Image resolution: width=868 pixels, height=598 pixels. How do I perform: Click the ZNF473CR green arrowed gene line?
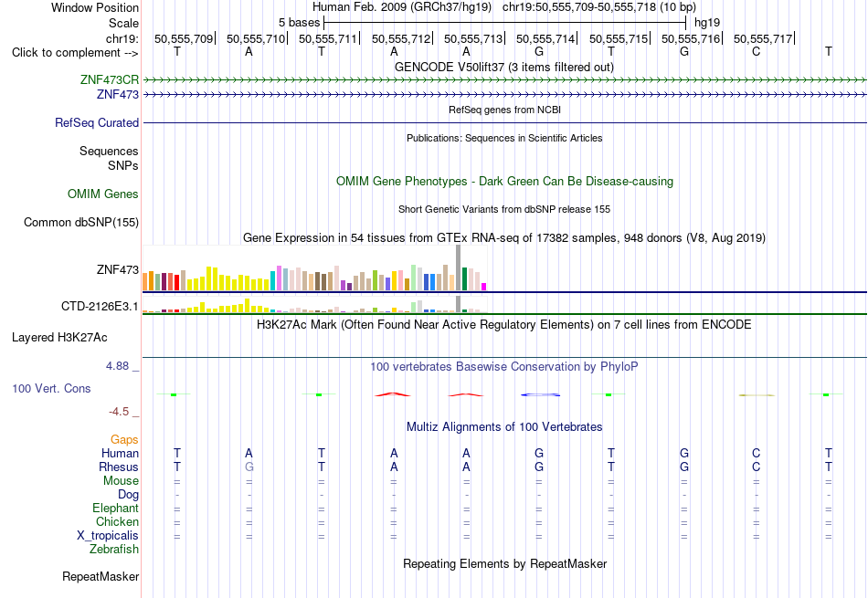click(x=505, y=80)
